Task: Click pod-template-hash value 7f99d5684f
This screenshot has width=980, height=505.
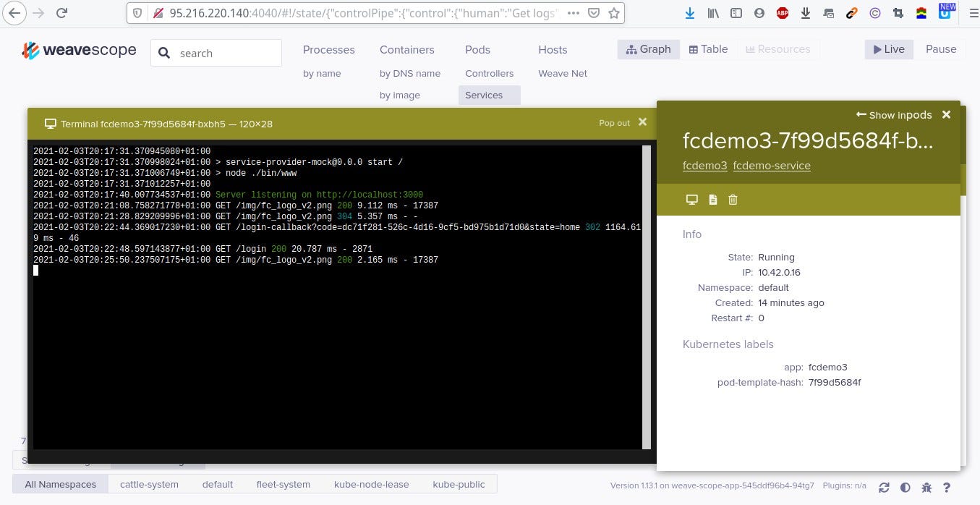Action: [835, 382]
